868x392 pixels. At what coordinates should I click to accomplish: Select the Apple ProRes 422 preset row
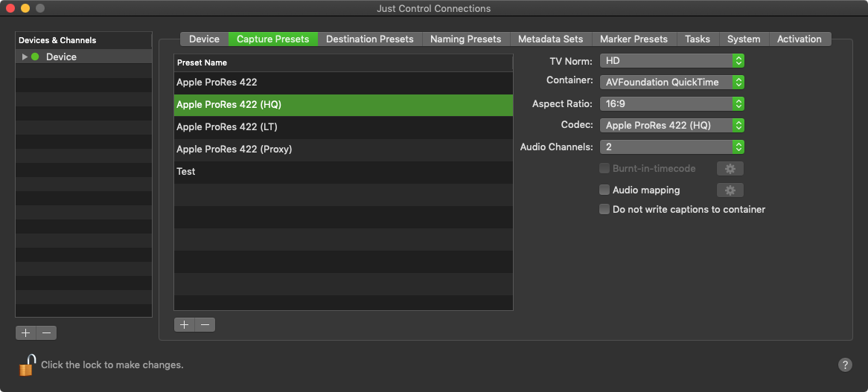(343, 83)
